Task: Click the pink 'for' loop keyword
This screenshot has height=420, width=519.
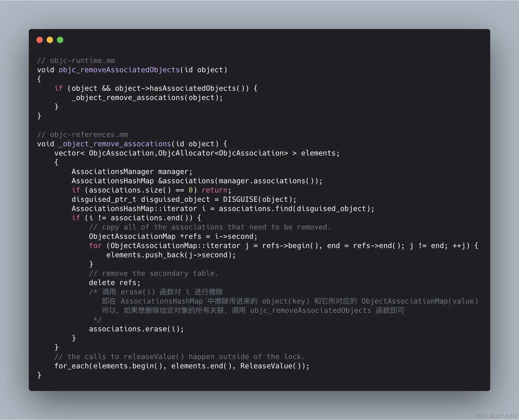Action: tap(95, 246)
